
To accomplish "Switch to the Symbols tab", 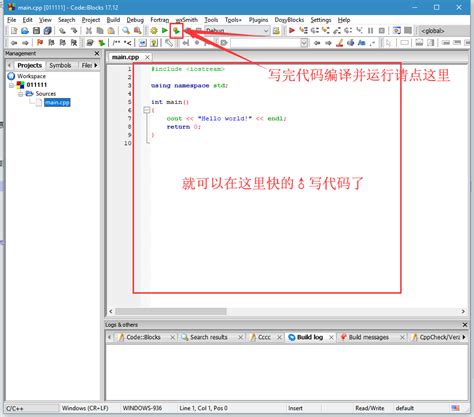I will tap(60, 65).
